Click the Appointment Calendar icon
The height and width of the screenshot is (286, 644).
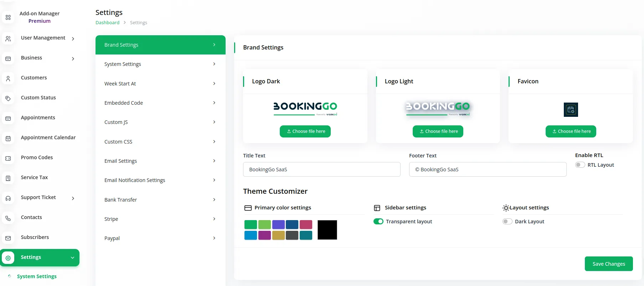8,138
